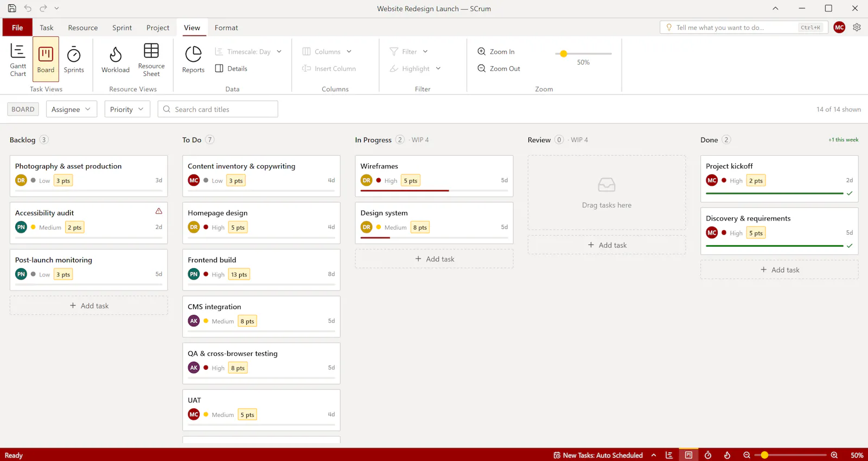Open the Discovery & requirements card
Screen dimensions: 868x461
pyautogui.click(x=780, y=231)
